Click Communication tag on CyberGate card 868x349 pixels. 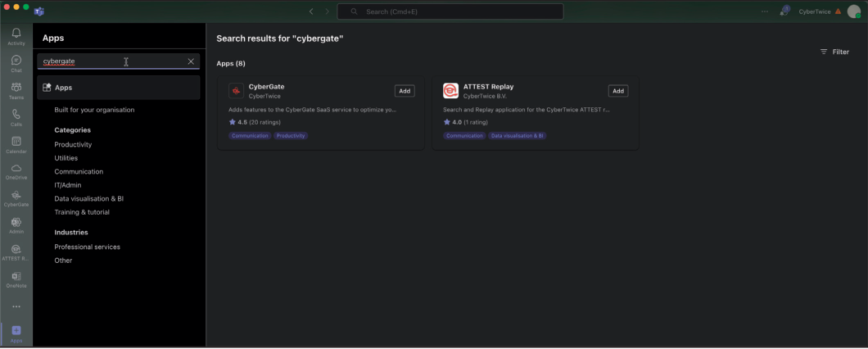point(250,136)
